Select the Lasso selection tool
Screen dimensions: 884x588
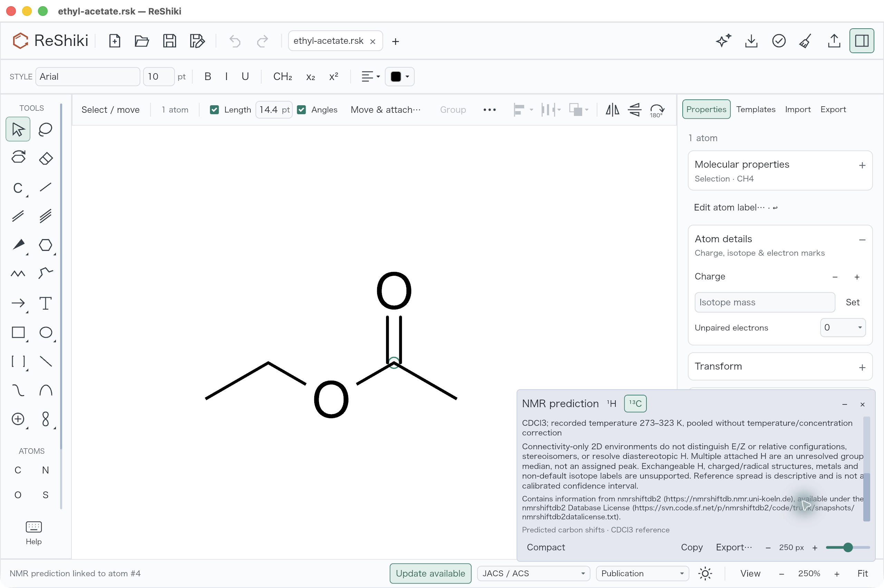[x=45, y=129]
